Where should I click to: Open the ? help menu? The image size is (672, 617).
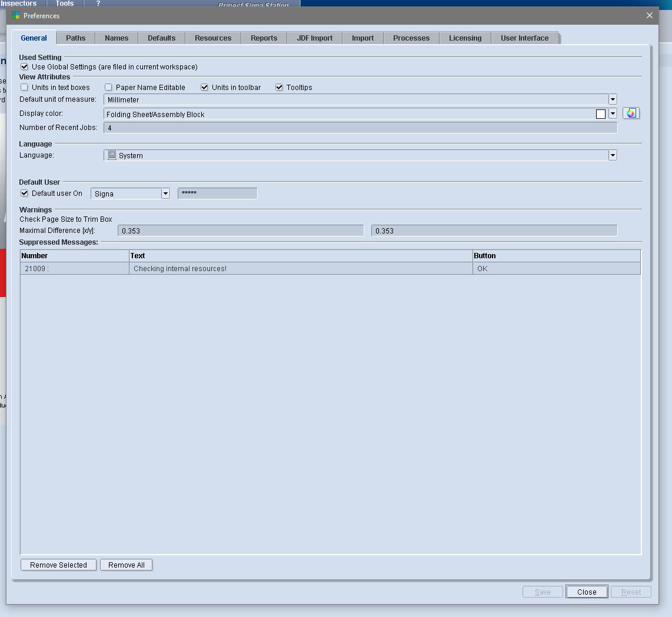[98, 4]
